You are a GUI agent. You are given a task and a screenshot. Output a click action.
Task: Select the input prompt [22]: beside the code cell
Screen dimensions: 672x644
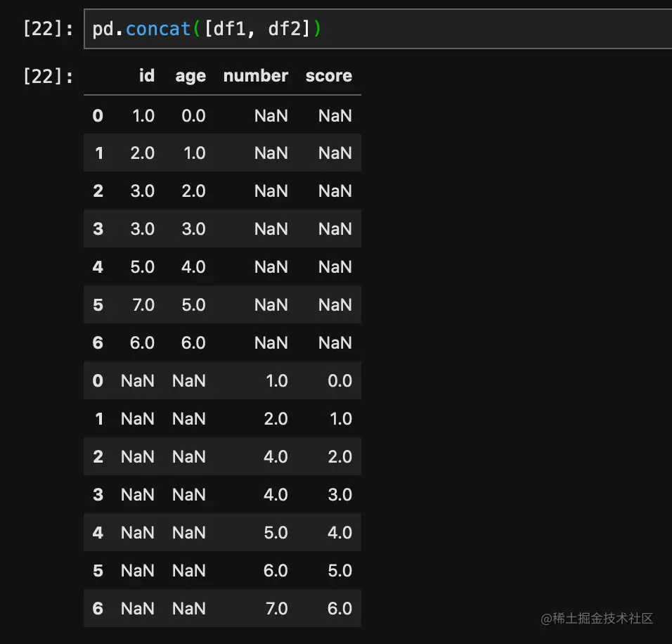pyautogui.click(x=48, y=29)
